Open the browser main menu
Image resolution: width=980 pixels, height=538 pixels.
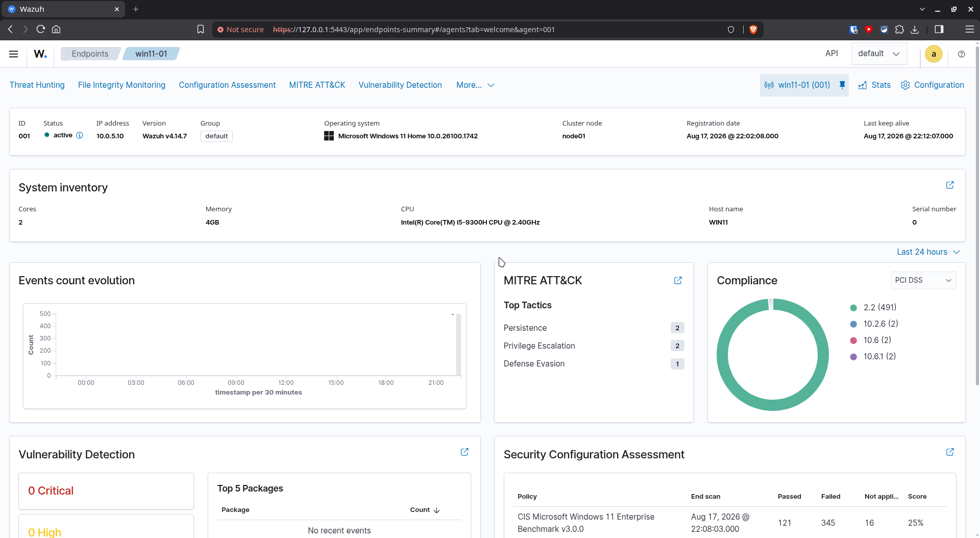[970, 30]
